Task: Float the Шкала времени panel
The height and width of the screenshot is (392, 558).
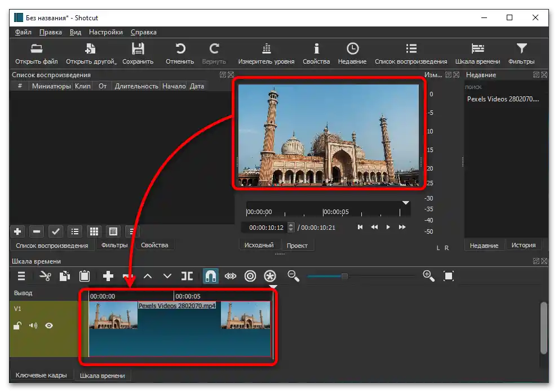Action: tap(536, 261)
